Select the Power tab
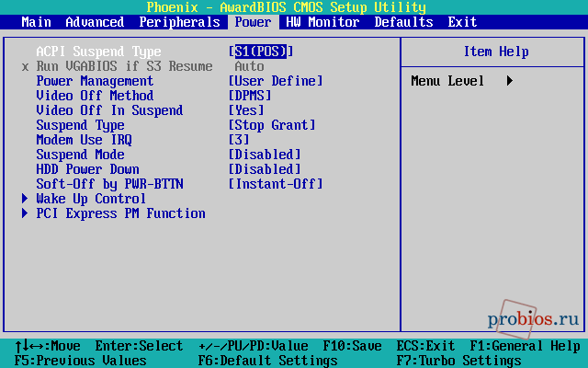 point(254,22)
